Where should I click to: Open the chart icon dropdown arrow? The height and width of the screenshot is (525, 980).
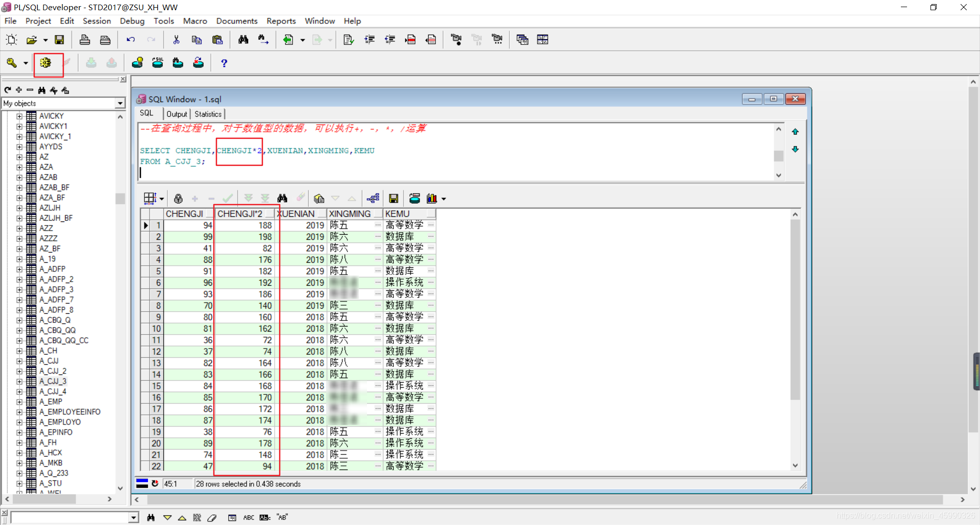[444, 199]
